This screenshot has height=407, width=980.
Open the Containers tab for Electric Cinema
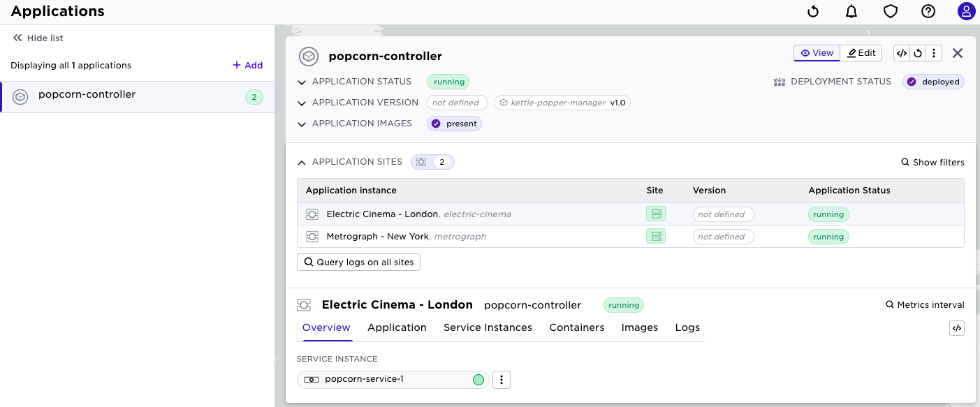tap(576, 327)
